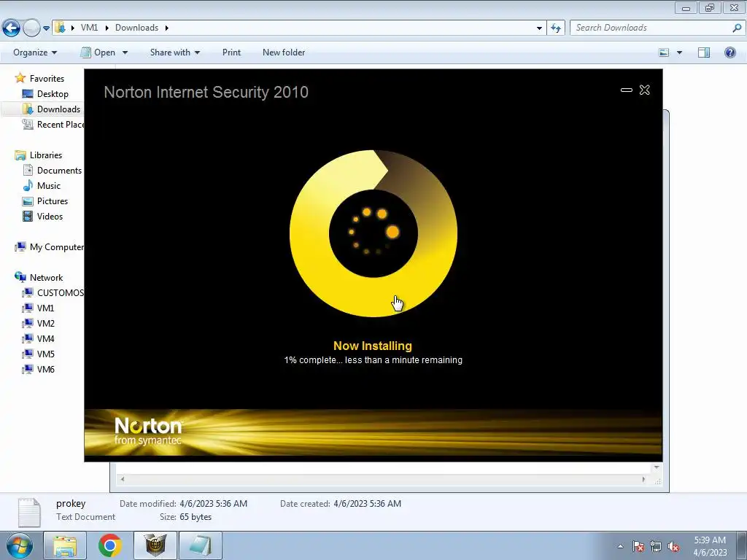Click prokey text document icon in details pane
The height and width of the screenshot is (560, 747).
pos(29,513)
